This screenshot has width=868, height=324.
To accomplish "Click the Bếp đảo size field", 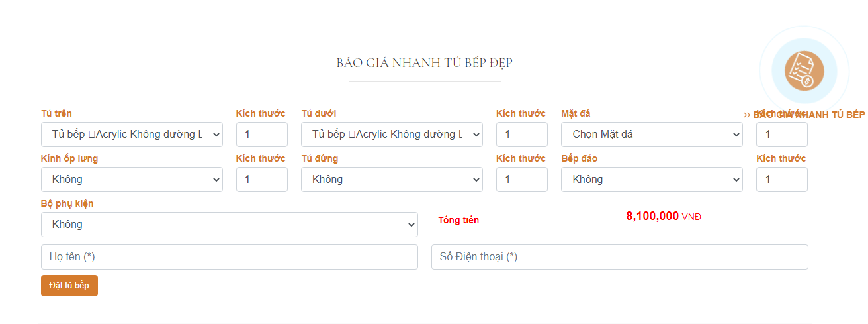I will tap(781, 180).
